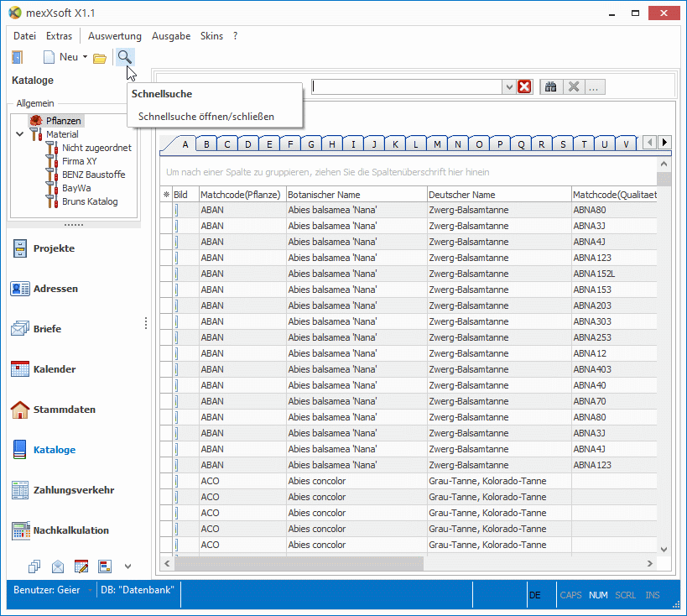Screen dimensions: 687x616
Task: Sort by Matchcode(Pflanze) column header
Action: pos(242,195)
